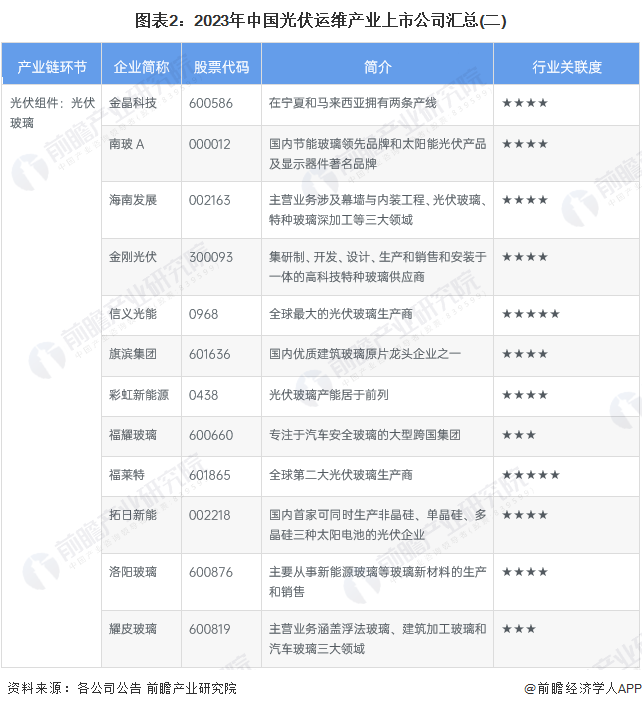Screen dimensions: 642x709
Task: Select stock code '600586'
Action: [x=211, y=103]
